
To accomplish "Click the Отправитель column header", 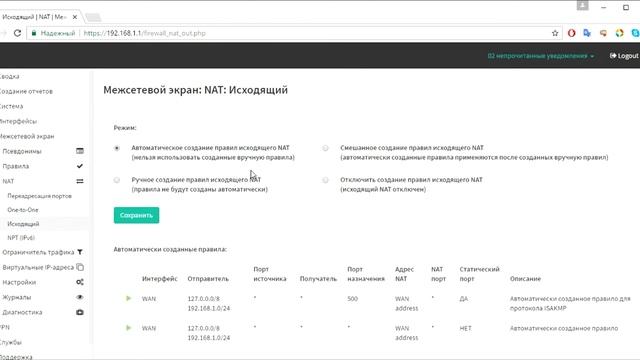I will click(208, 279).
